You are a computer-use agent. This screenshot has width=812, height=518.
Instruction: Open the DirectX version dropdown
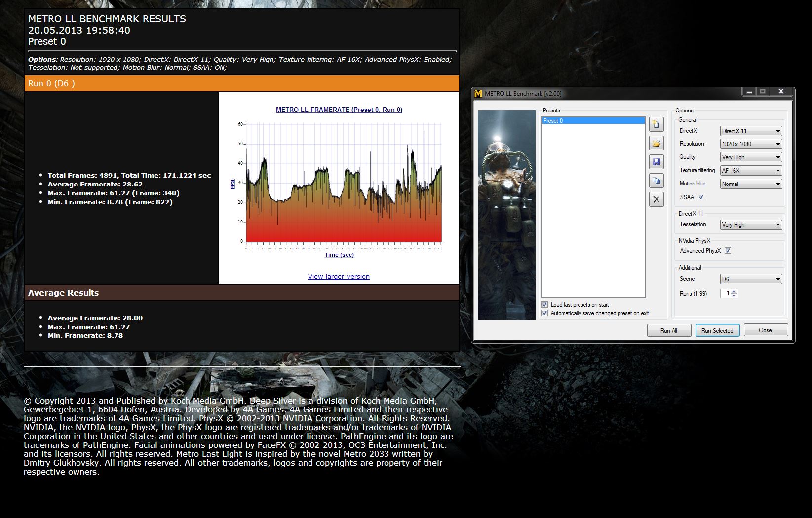[x=751, y=131]
